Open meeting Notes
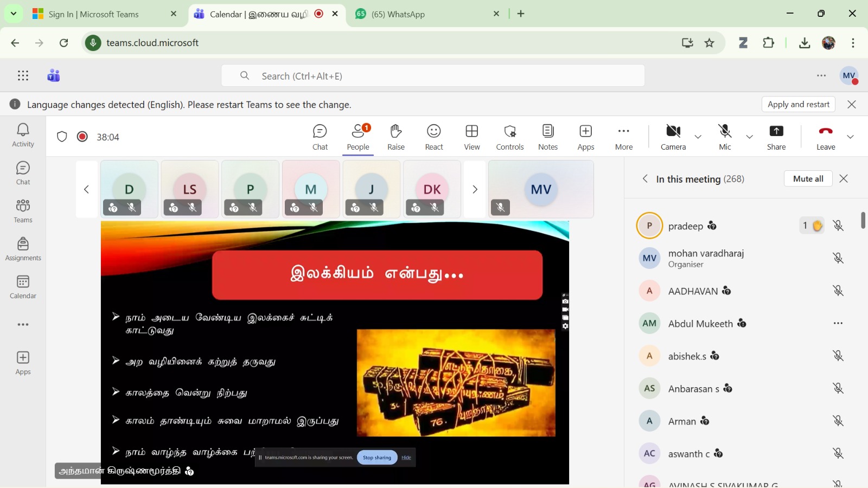 coord(547,137)
